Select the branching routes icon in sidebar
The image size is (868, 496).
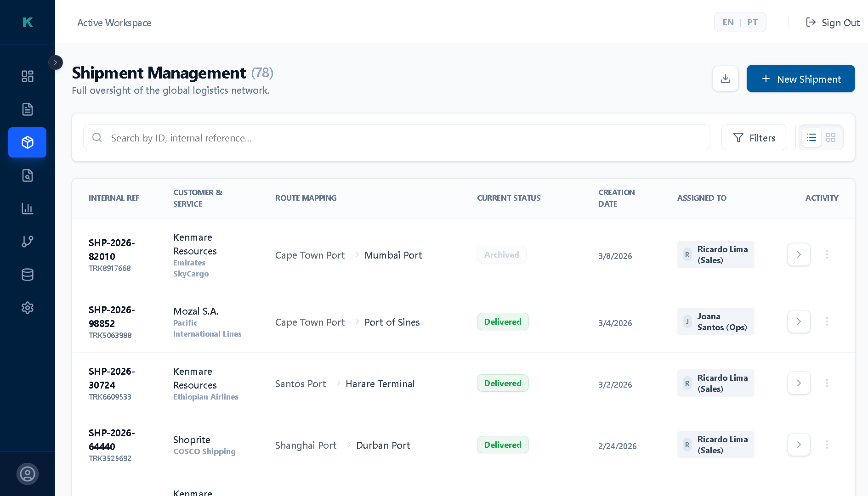[x=27, y=241]
